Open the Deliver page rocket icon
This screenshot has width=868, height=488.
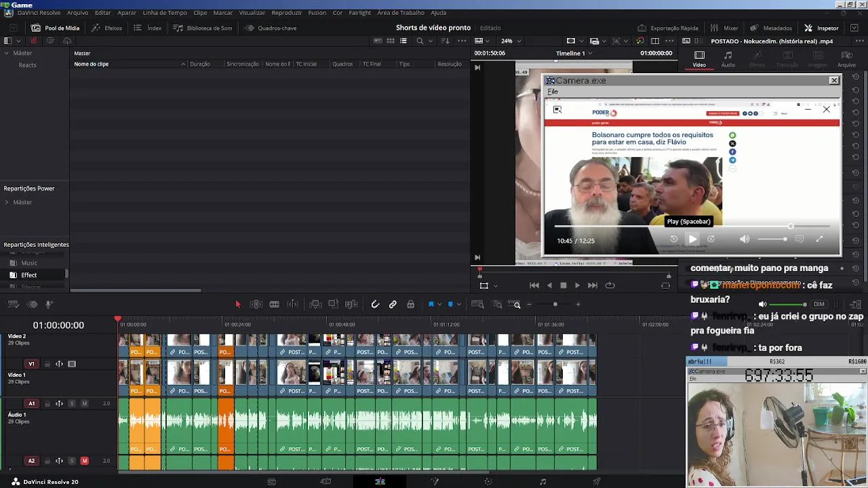click(597, 482)
